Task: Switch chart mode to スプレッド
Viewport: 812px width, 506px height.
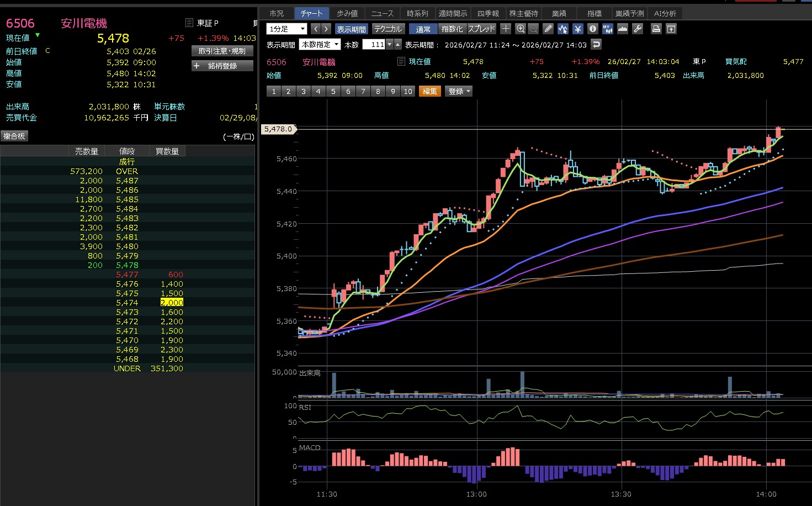Action: click(481, 29)
